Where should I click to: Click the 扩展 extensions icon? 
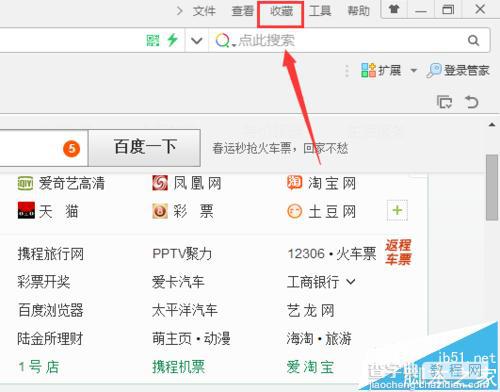pyautogui.click(x=369, y=70)
